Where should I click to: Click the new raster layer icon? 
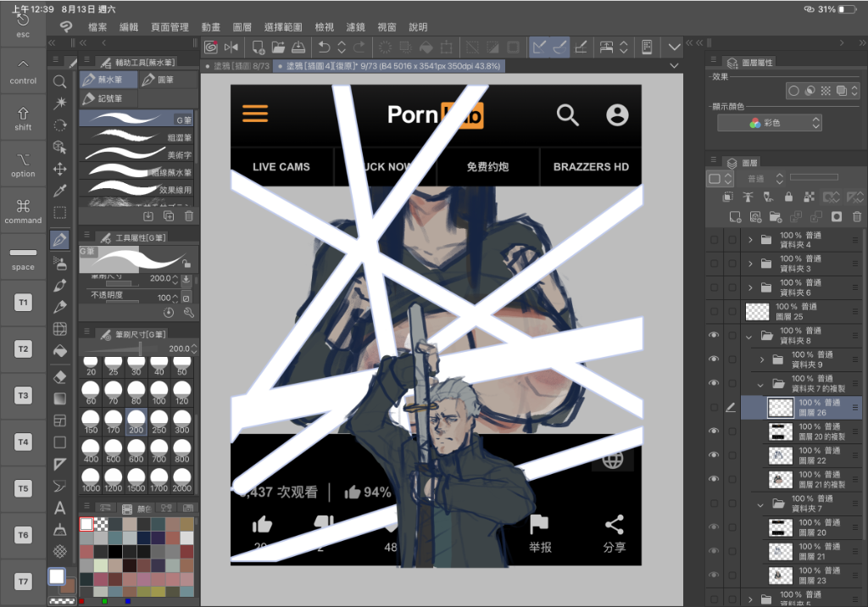coord(735,217)
